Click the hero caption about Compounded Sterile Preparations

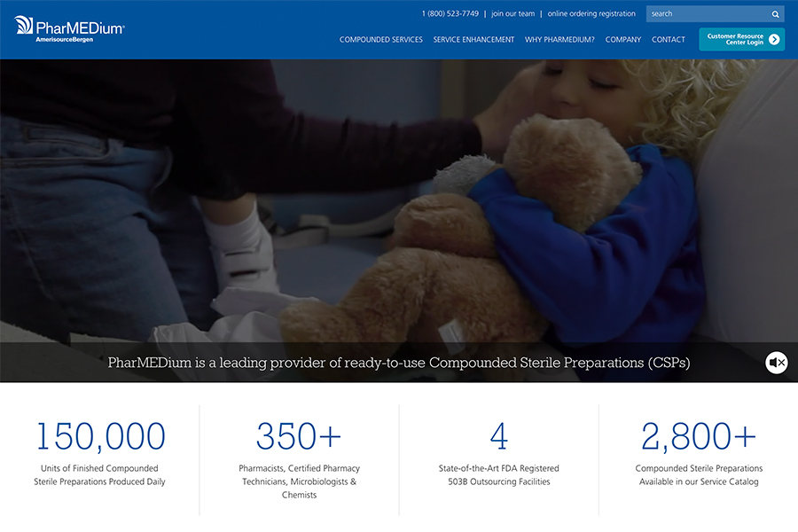(x=399, y=363)
